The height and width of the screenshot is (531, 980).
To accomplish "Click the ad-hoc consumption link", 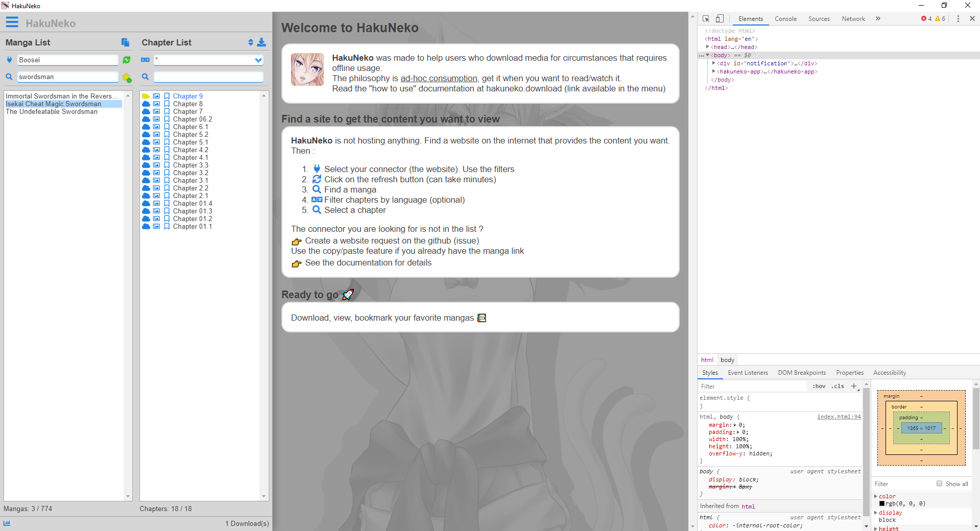I will pos(439,78).
